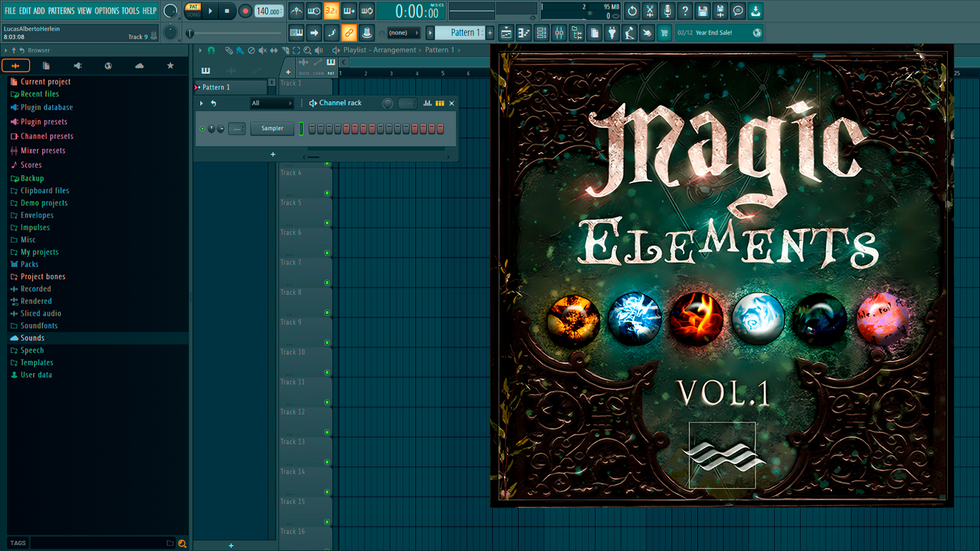Click the Year End Sale! news banner

pyautogui.click(x=719, y=32)
